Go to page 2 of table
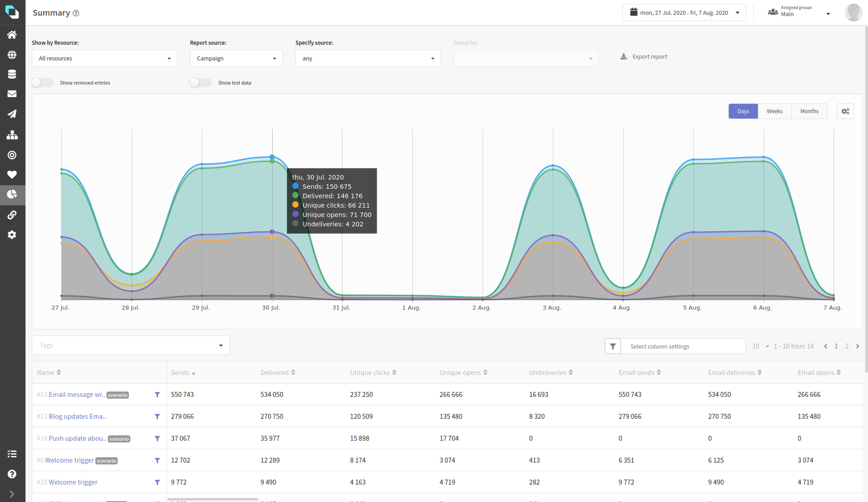This screenshot has width=868, height=502. pos(847,346)
